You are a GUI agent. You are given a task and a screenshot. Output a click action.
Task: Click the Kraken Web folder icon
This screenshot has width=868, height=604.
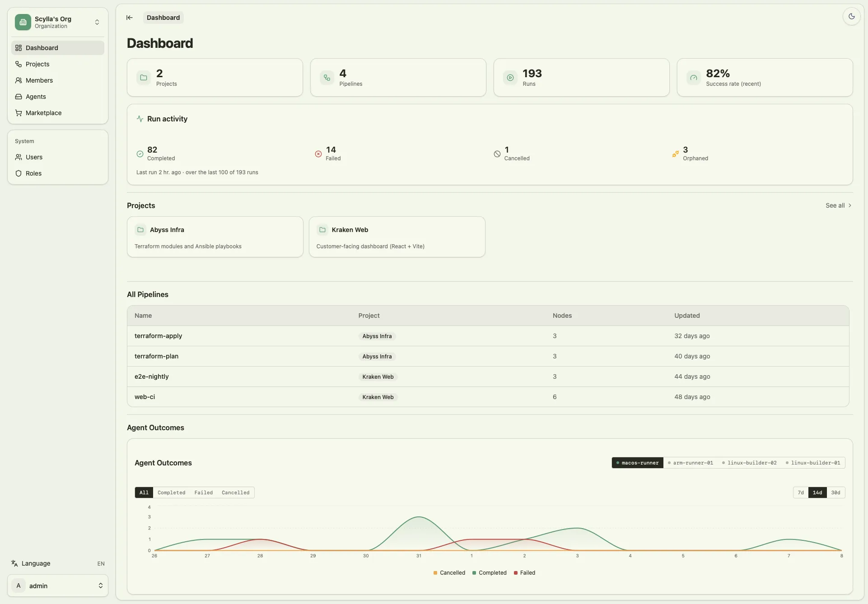[322, 230]
